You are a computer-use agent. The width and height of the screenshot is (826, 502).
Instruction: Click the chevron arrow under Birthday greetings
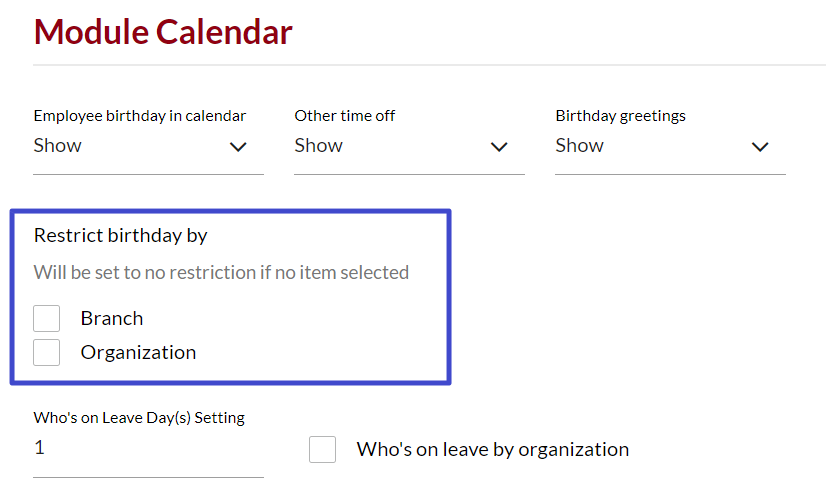point(760,147)
